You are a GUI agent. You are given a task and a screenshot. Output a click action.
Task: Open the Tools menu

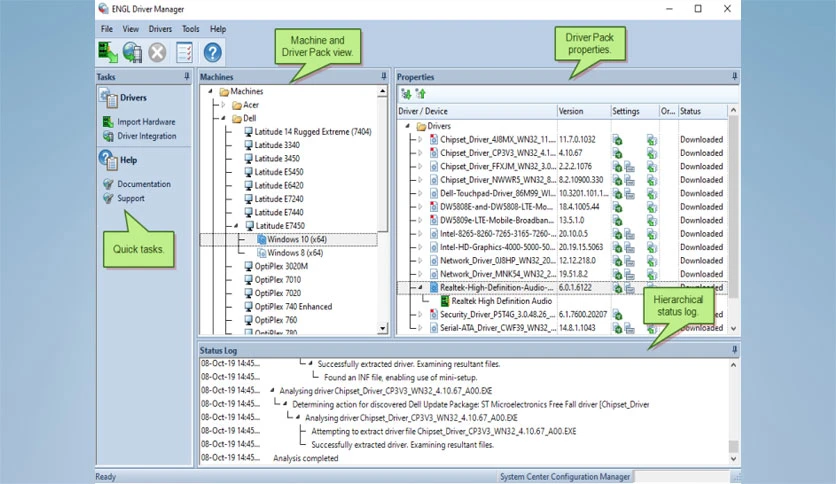point(190,29)
